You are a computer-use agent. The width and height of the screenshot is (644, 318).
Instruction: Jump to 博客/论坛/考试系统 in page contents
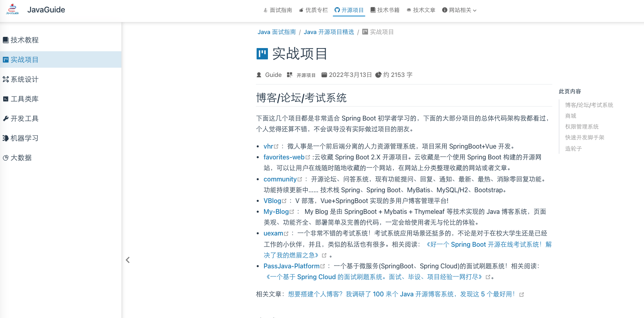coord(589,105)
